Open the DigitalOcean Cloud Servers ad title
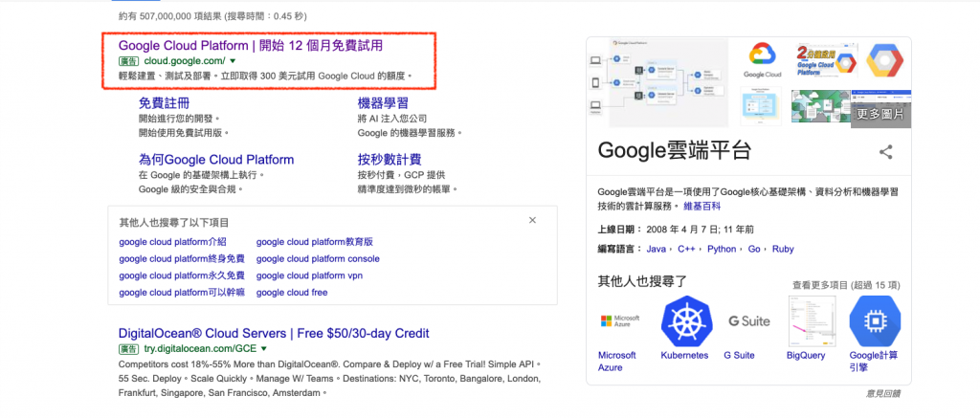Screen dimensions: 980x418 click(x=274, y=333)
